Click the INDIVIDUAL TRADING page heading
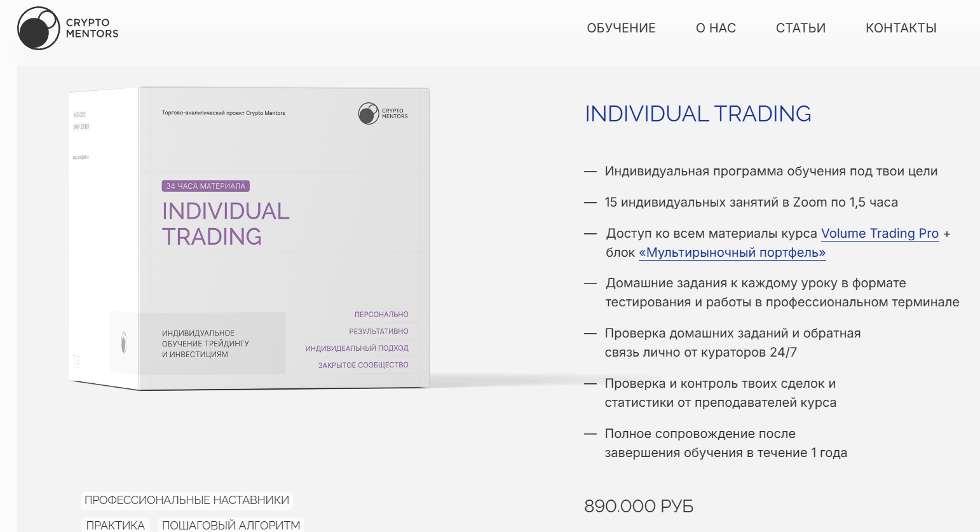The image size is (980, 532). [698, 114]
